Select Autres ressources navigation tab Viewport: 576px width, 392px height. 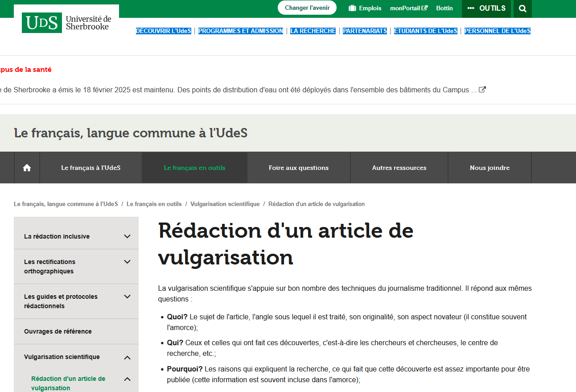click(x=399, y=168)
